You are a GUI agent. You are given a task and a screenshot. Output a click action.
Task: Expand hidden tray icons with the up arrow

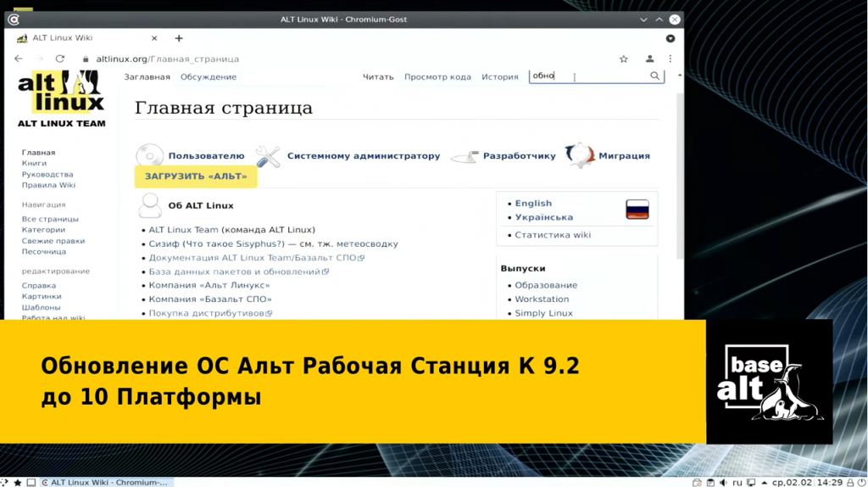pyautogui.click(x=764, y=483)
